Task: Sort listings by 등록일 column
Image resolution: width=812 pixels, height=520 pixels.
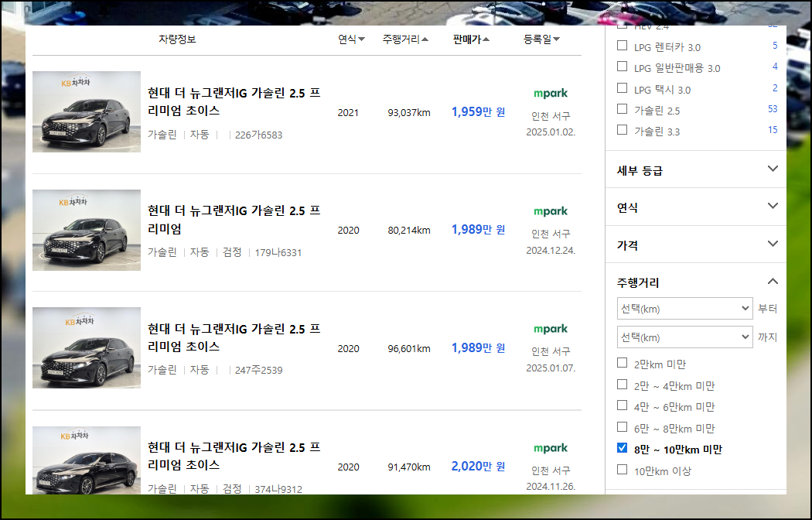Action: point(541,39)
